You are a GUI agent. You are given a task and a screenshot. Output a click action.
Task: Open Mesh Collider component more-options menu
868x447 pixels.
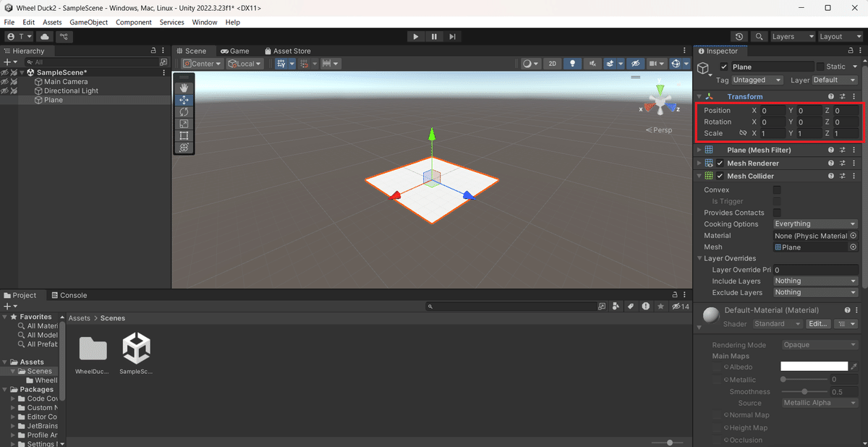click(x=854, y=176)
